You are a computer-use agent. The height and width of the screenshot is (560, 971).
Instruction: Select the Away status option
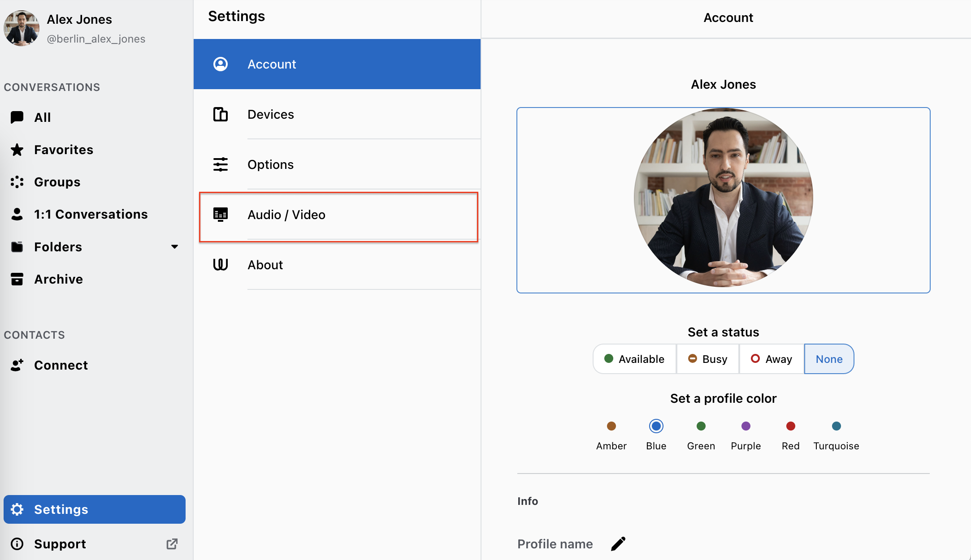[x=772, y=359]
